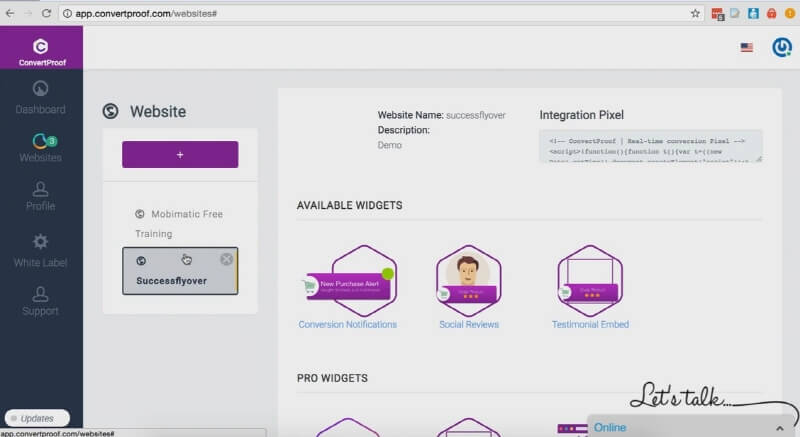Open the user account power icon
The height and width of the screenshot is (437, 800).
tap(782, 47)
